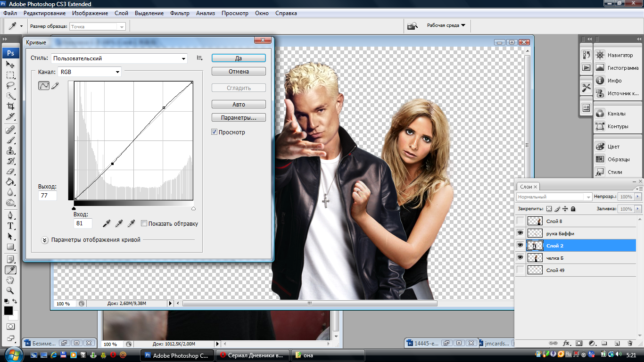Screen dimensions: 644x362
Task: Open the Изображение menu
Action: coord(90,13)
